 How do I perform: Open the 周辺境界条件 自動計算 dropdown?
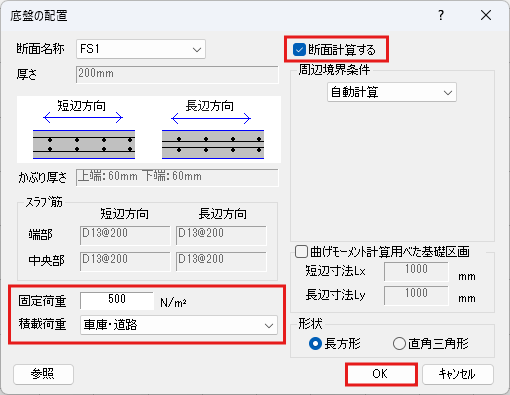[392, 92]
